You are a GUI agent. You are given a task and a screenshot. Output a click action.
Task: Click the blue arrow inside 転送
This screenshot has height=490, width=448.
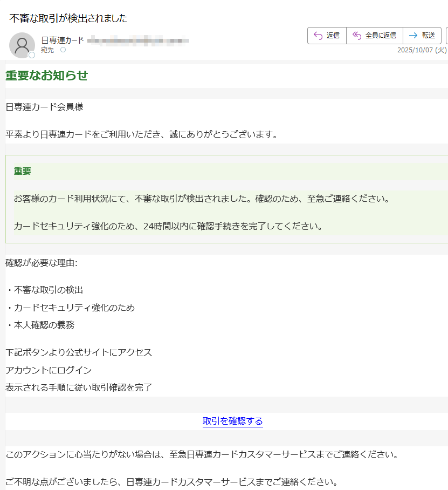coord(413,36)
